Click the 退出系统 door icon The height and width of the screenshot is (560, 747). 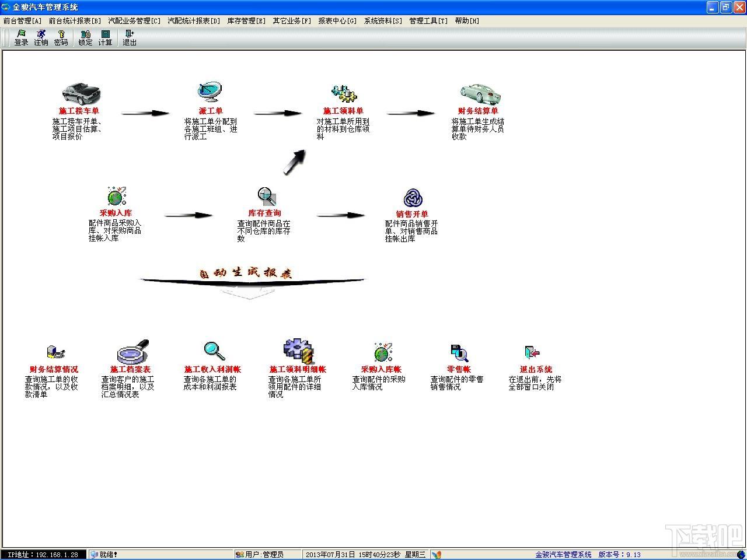click(532, 352)
